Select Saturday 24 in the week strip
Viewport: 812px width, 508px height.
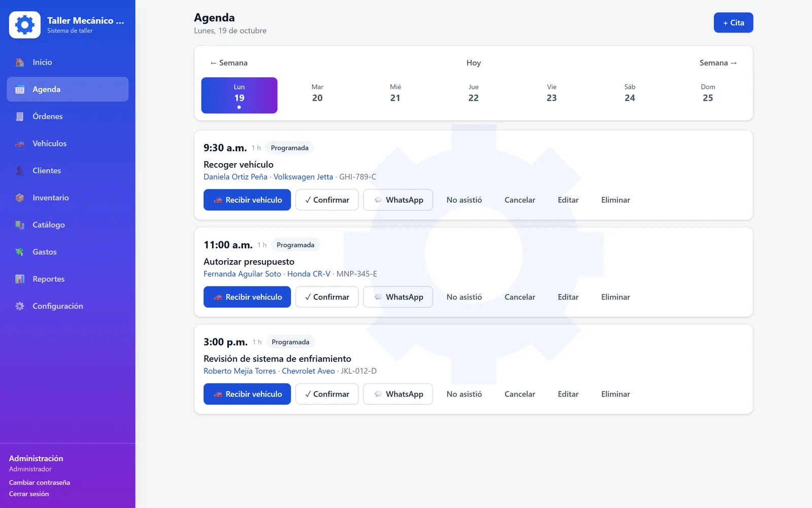coord(630,95)
